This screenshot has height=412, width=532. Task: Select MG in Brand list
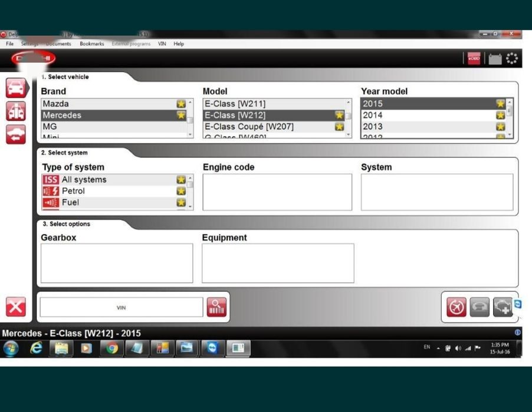114,127
